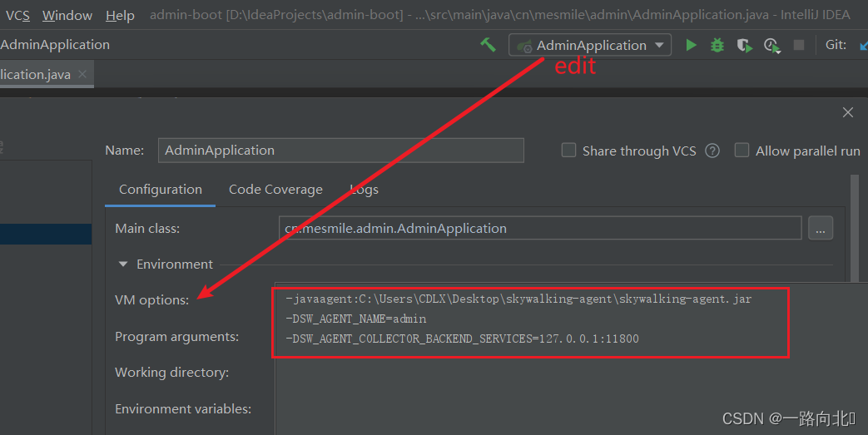This screenshot has width=868, height=435.
Task: Open the VCS menu
Action: [17, 15]
